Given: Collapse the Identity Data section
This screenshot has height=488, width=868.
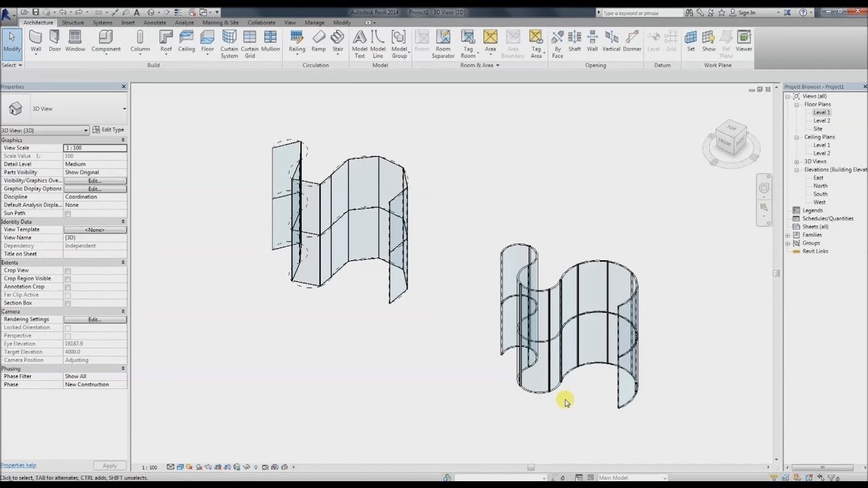Looking at the screenshot, I should click(x=123, y=222).
